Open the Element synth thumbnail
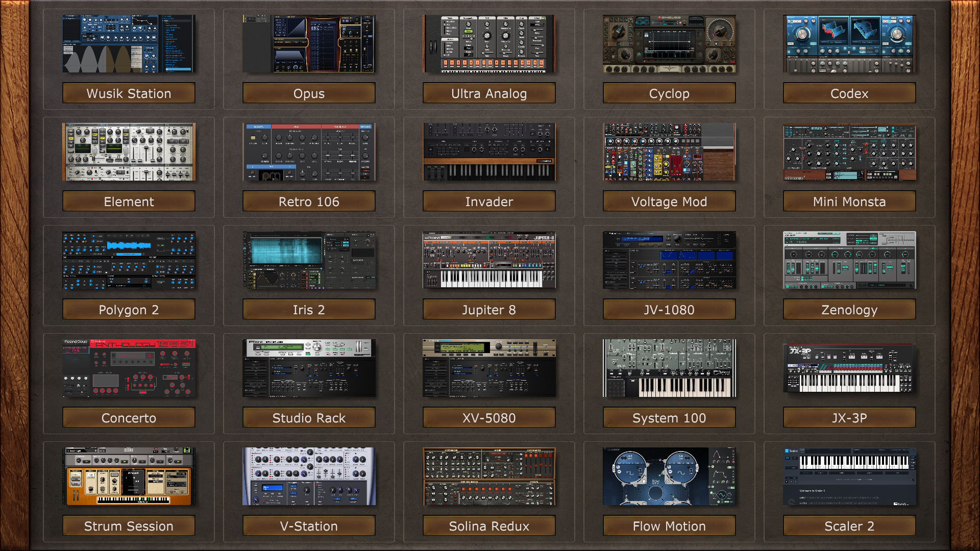The height and width of the screenshot is (551, 980). tap(129, 152)
